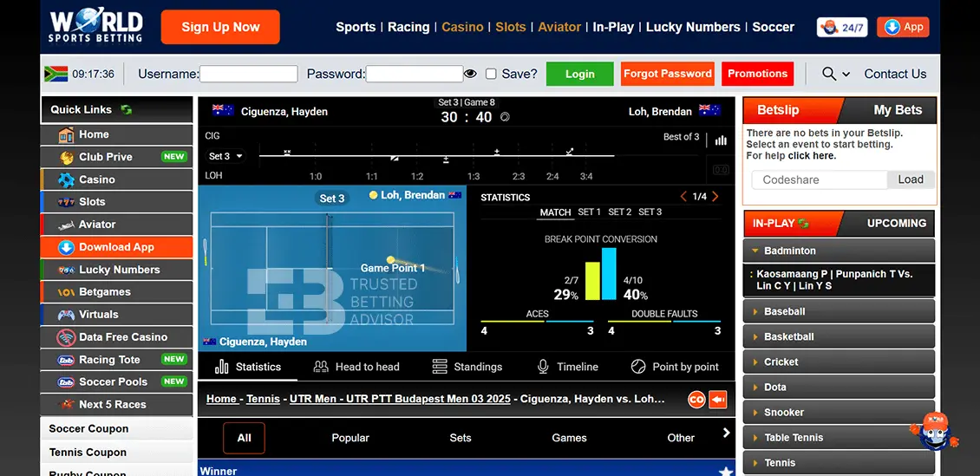Screen dimensions: 980x476
Task: Open Home from Quick Links
Action: point(116,134)
